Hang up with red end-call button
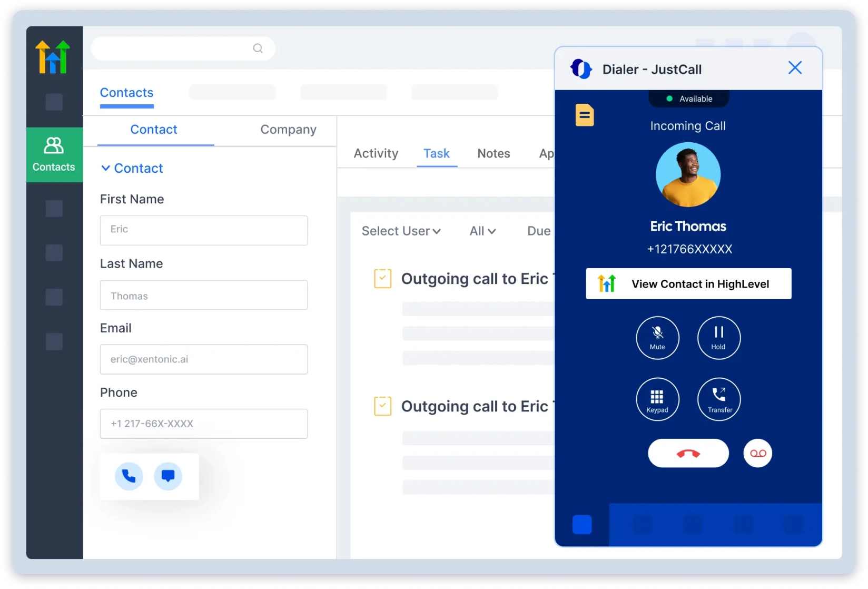This screenshot has height=589, width=868. pyautogui.click(x=688, y=453)
